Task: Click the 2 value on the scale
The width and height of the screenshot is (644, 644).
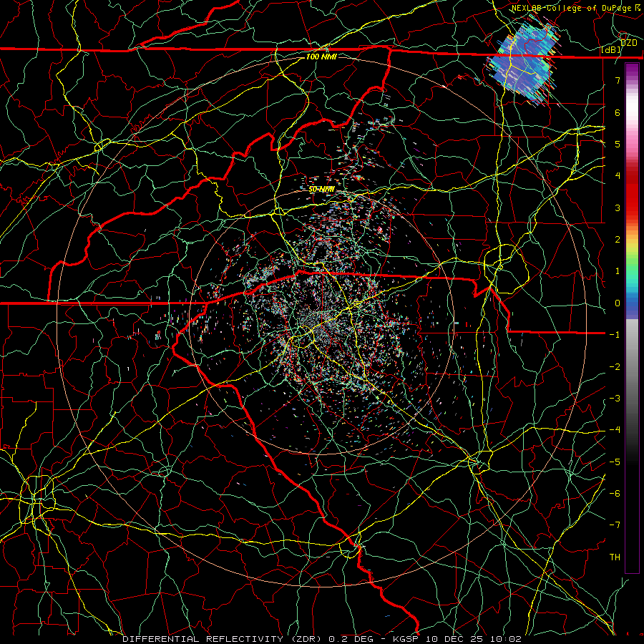Action: pyautogui.click(x=618, y=239)
